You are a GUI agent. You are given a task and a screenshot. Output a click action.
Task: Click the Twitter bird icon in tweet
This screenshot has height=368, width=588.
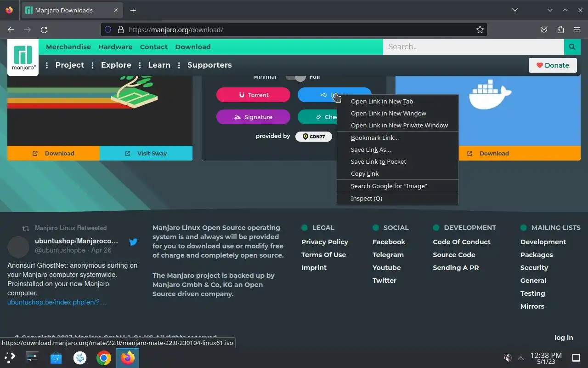(x=133, y=242)
